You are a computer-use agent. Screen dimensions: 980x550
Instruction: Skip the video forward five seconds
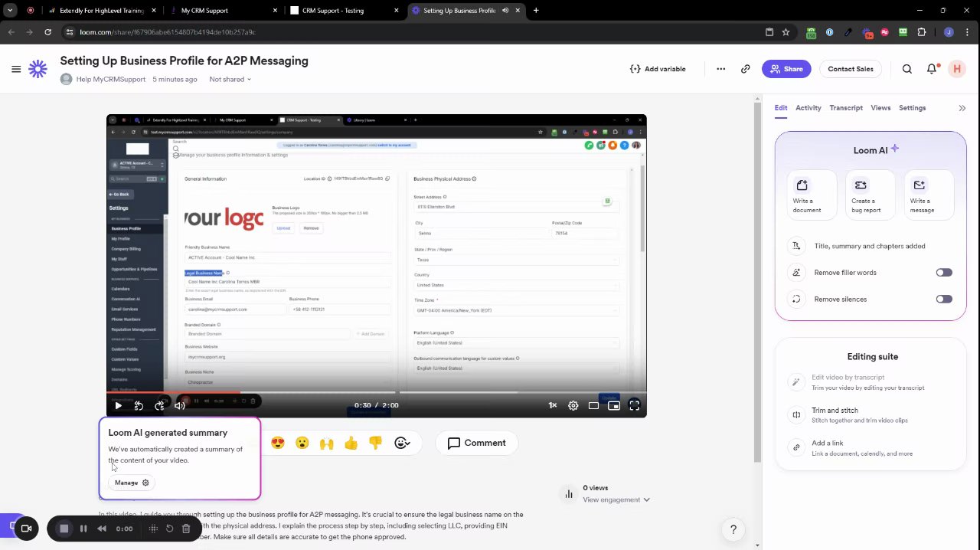159,406
